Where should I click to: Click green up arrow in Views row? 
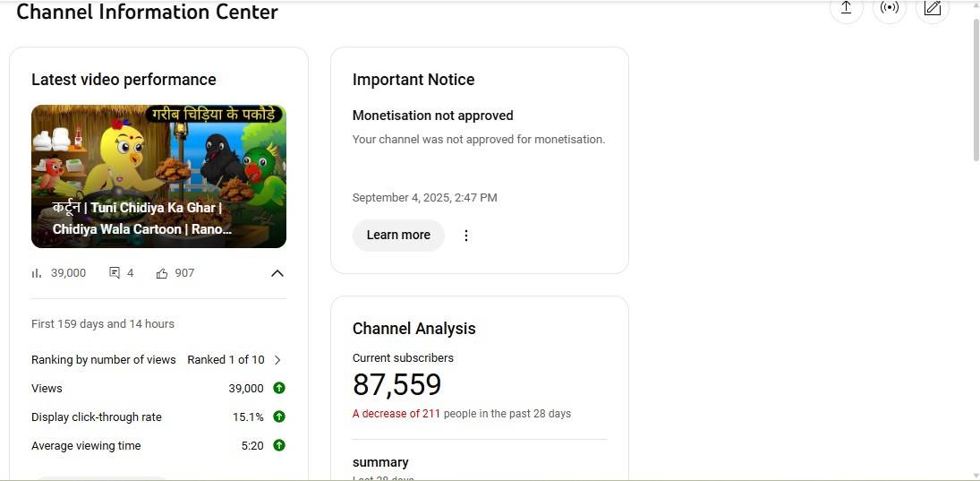click(279, 388)
